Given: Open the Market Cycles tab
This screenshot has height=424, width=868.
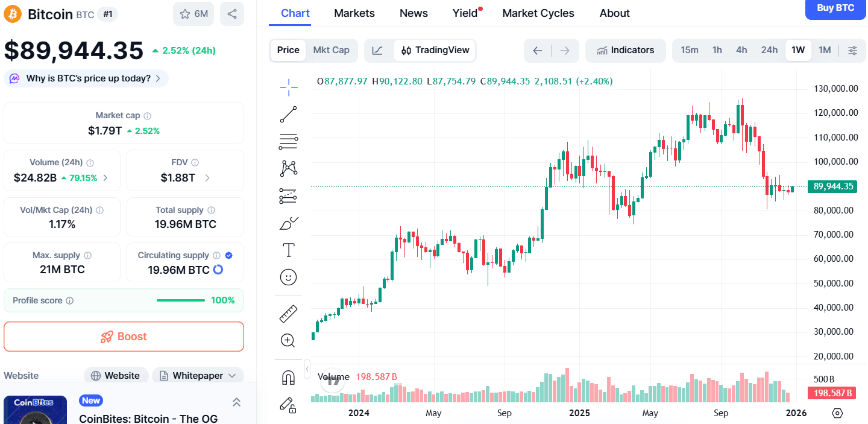Looking at the screenshot, I should pos(538,13).
